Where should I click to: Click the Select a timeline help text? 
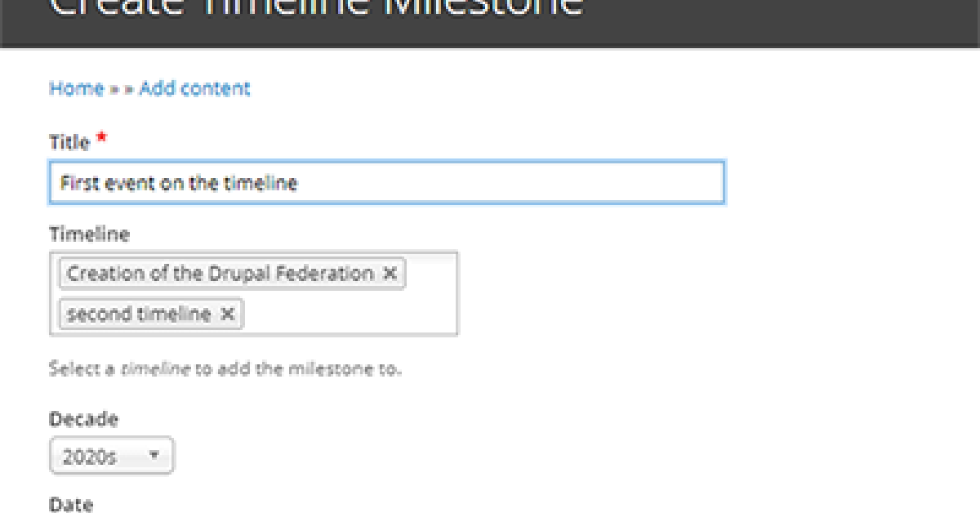[x=225, y=368]
